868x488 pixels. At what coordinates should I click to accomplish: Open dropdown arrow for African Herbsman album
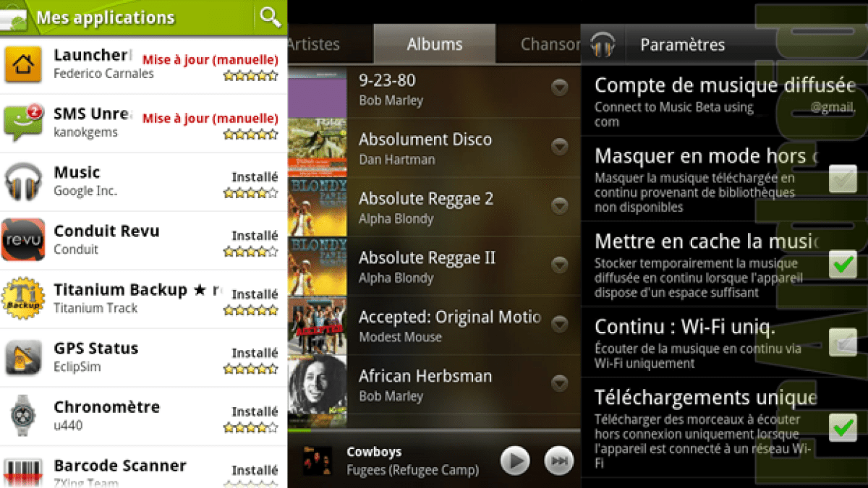point(559,384)
